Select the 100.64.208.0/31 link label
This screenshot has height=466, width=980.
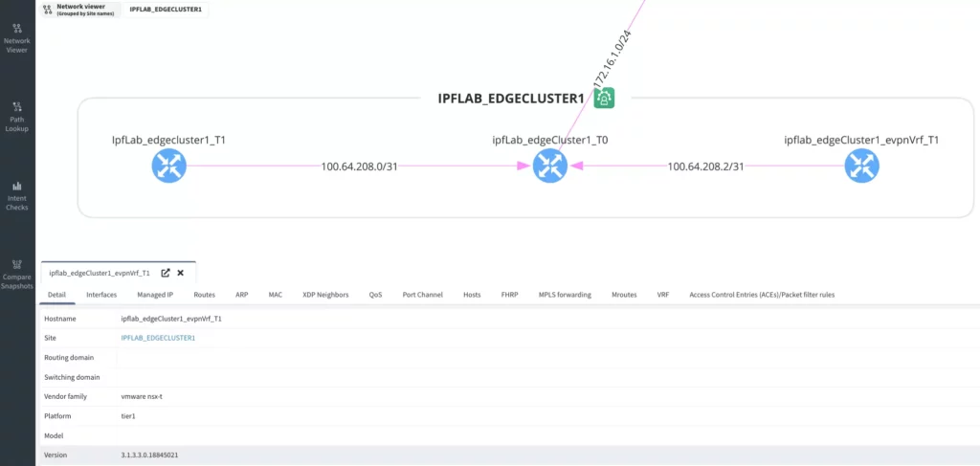(x=359, y=166)
